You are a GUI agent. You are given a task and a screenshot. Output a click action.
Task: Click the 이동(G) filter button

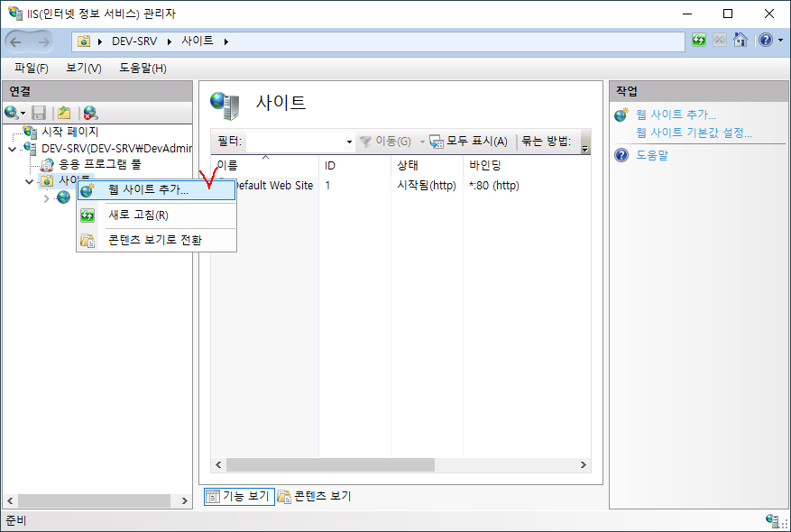(x=385, y=142)
